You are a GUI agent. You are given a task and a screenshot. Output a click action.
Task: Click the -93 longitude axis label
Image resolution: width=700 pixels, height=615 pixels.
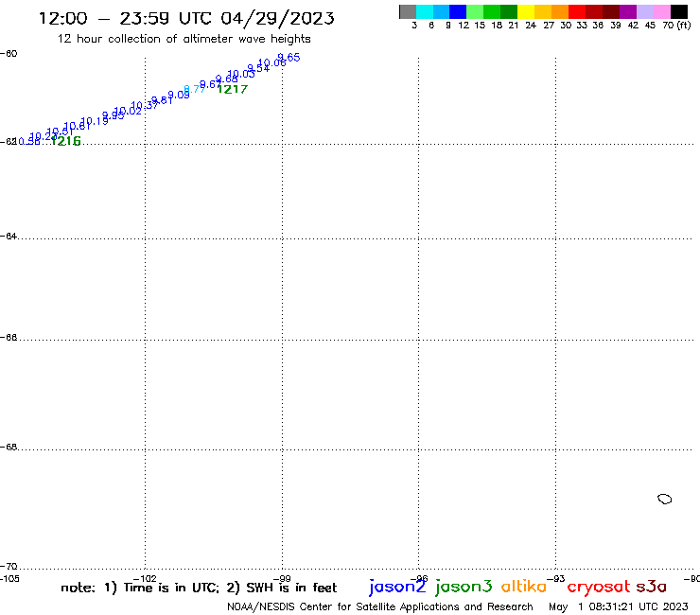click(x=556, y=579)
